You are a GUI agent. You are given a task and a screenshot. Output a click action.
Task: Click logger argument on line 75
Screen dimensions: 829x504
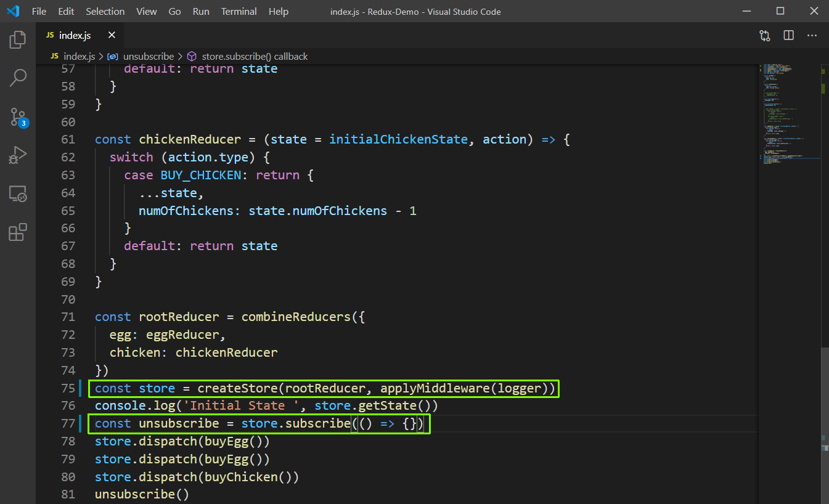519,388
